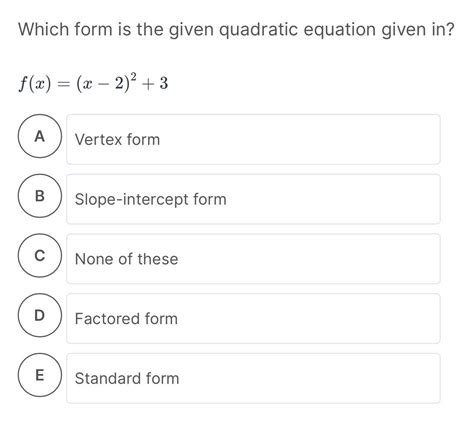Click the Slope-intercept form answer text
The height and width of the screenshot is (424, 474).
151,199
